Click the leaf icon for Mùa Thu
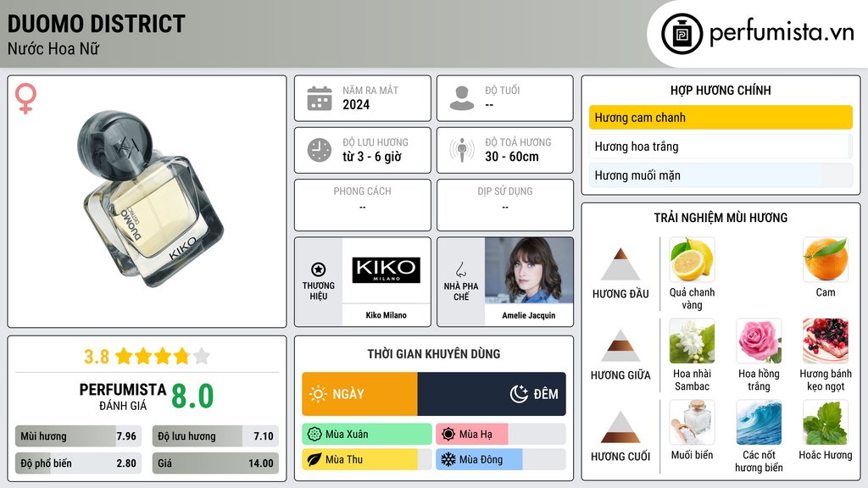This screenshot has height=488, width=868. click(x=314, y=460)
